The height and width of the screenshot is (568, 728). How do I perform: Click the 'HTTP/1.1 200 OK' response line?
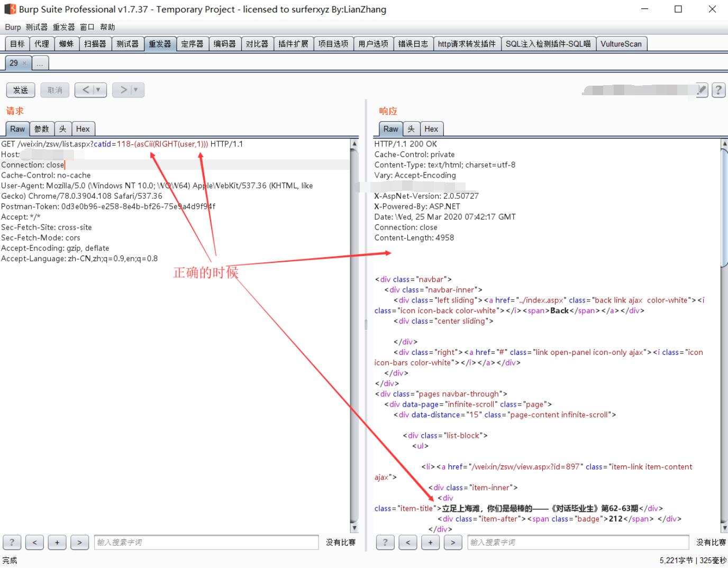pyautogui.click(x=406, y=144)
